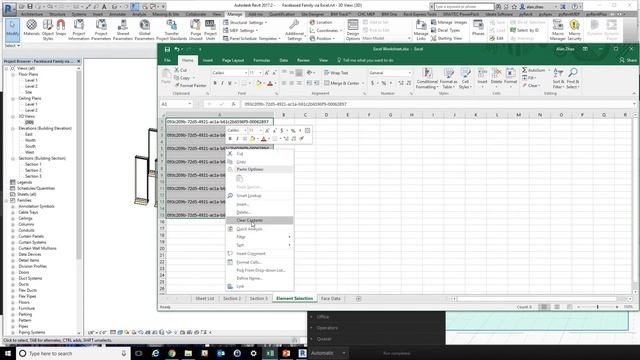Open Global Parameters in Revit
640x360 pixels.
[x=144, y=29]
